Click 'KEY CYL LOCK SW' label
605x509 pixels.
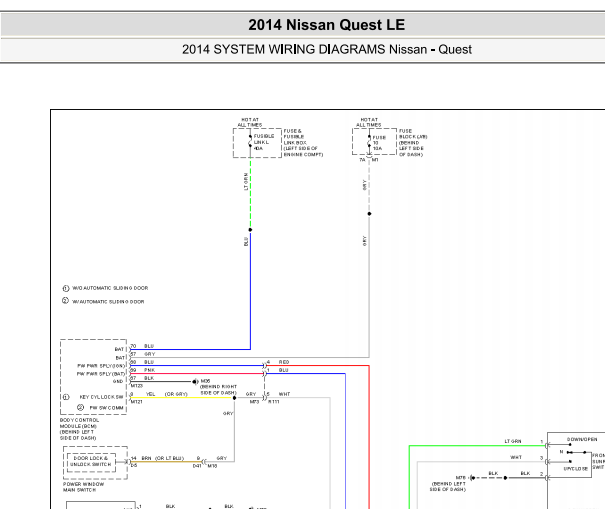(101, 397)
